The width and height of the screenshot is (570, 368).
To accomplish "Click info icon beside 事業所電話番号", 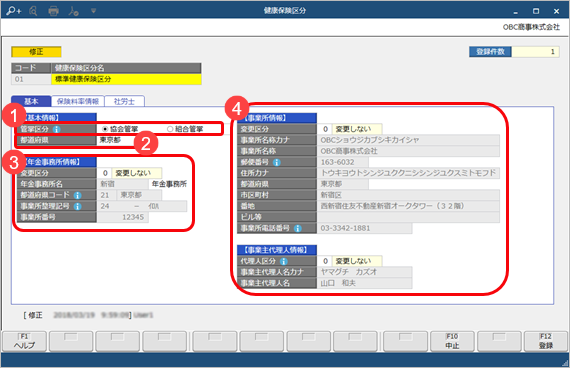I will [x=298, y=228].
